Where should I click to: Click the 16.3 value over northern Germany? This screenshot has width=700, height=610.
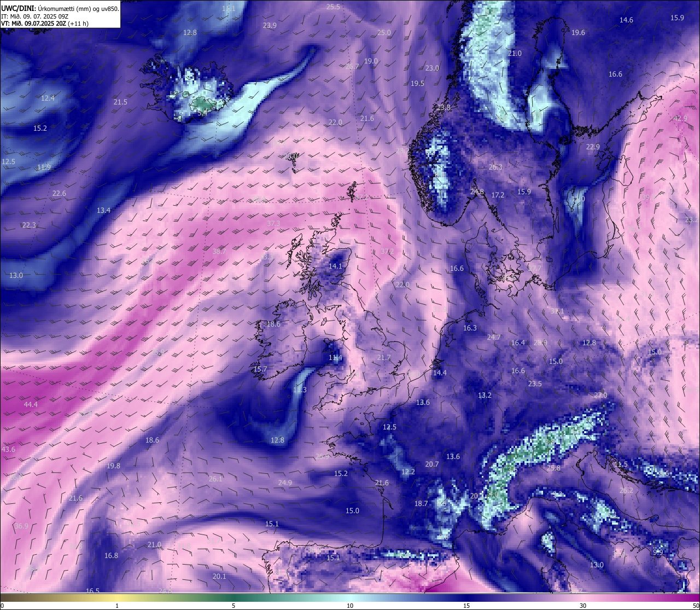(470, 328)
